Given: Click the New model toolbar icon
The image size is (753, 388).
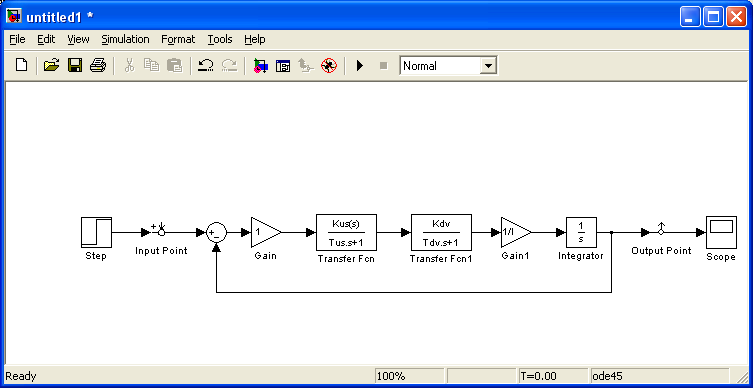Looking at the screenshot, I should [x=21, y=65].
